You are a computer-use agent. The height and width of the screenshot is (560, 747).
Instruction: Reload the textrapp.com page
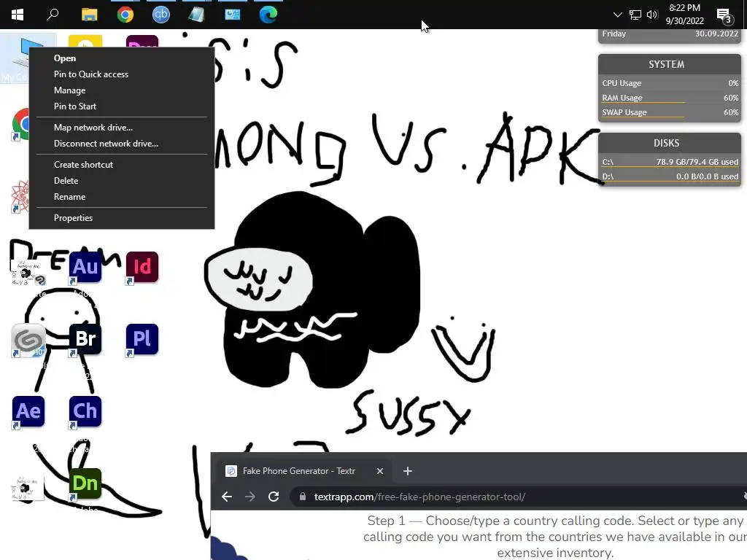point(274,497)
